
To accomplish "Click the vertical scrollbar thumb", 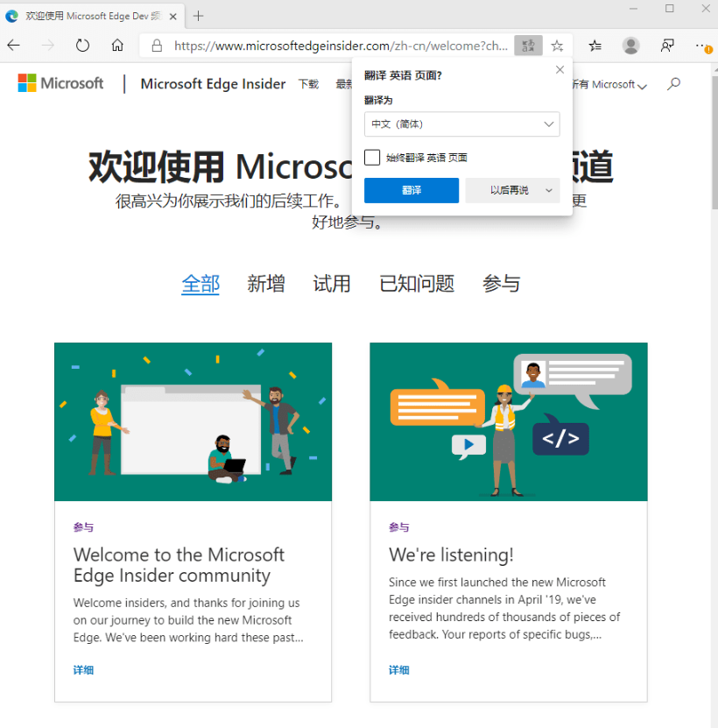I will pyautogui.click(x=714, y=142).
